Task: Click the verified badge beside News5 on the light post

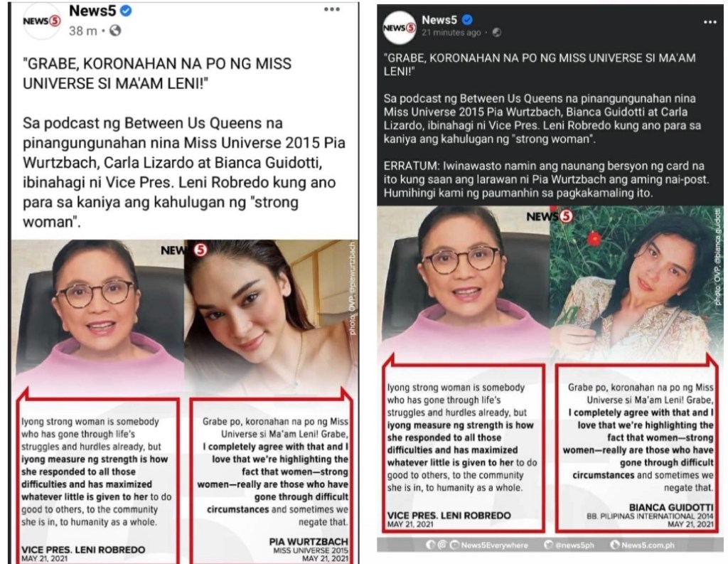Action: pos(126,11)
